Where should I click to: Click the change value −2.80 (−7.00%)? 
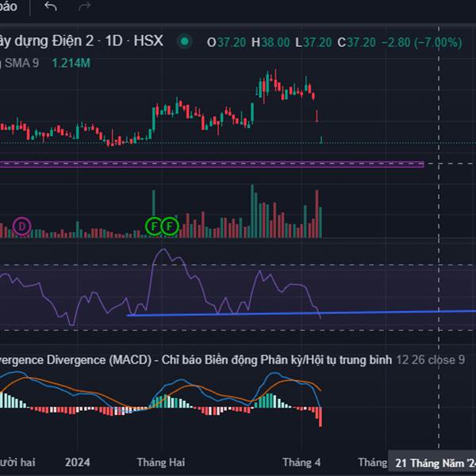pyautogui.click(x=422, y=43)
